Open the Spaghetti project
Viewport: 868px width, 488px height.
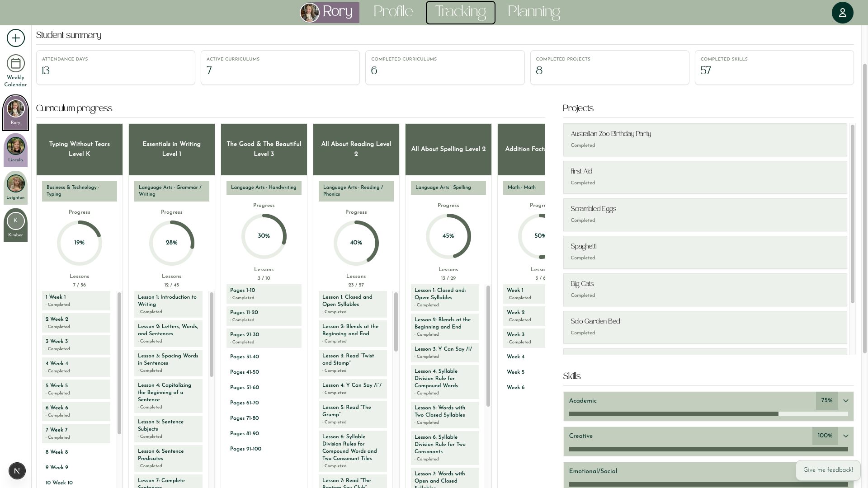(x=705, y=252)
